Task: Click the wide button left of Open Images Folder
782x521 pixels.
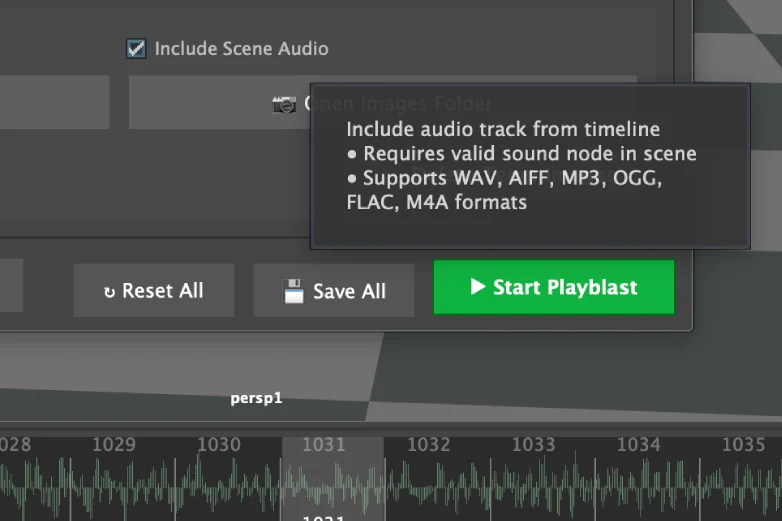Action: [x=54, y=102]
